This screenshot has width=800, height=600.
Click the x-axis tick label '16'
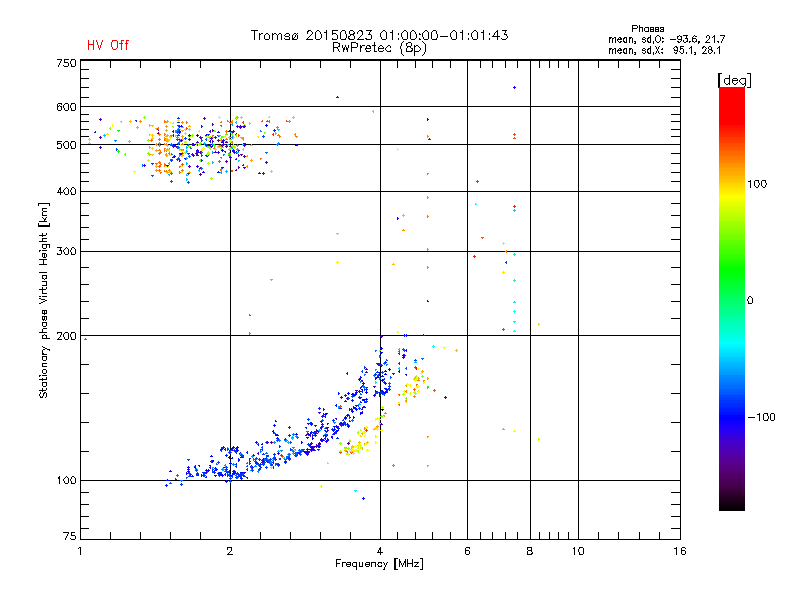click(680, 551)
